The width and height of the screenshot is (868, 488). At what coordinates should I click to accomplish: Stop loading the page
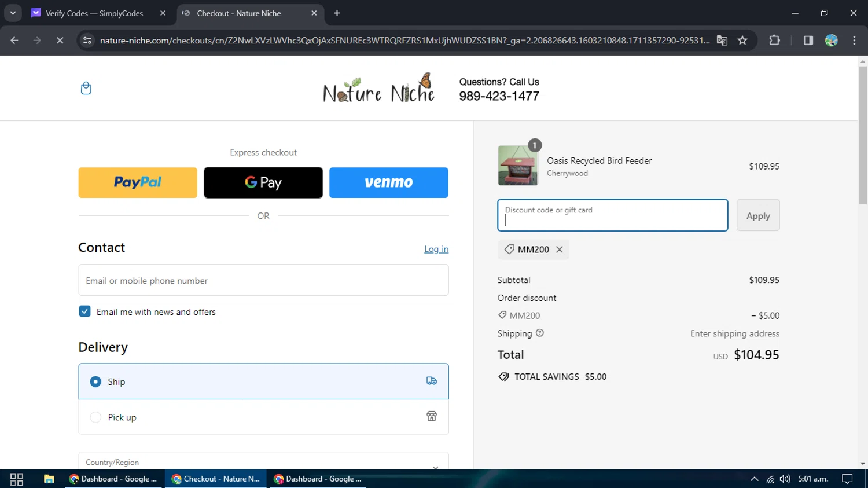tap(60, 41)
